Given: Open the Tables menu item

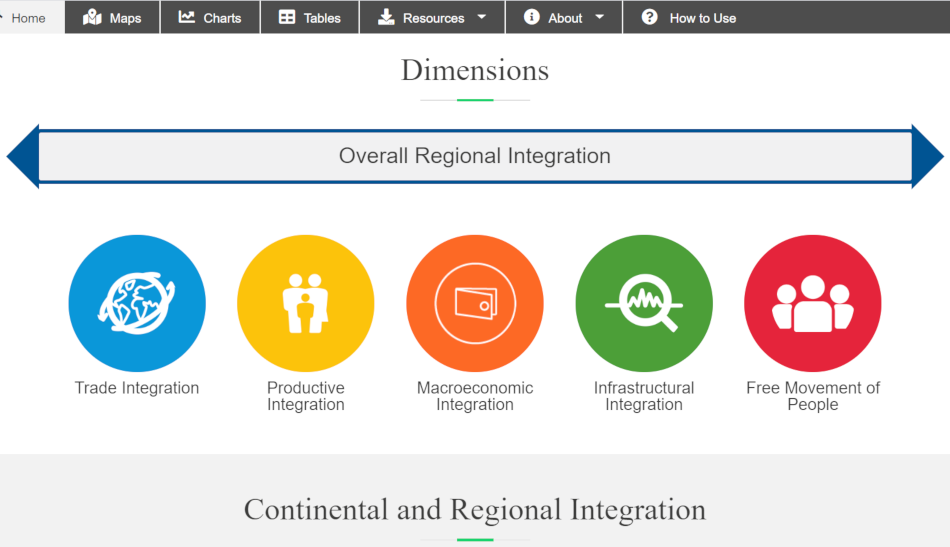Looking at the screenshot, I should pos(310,17).
